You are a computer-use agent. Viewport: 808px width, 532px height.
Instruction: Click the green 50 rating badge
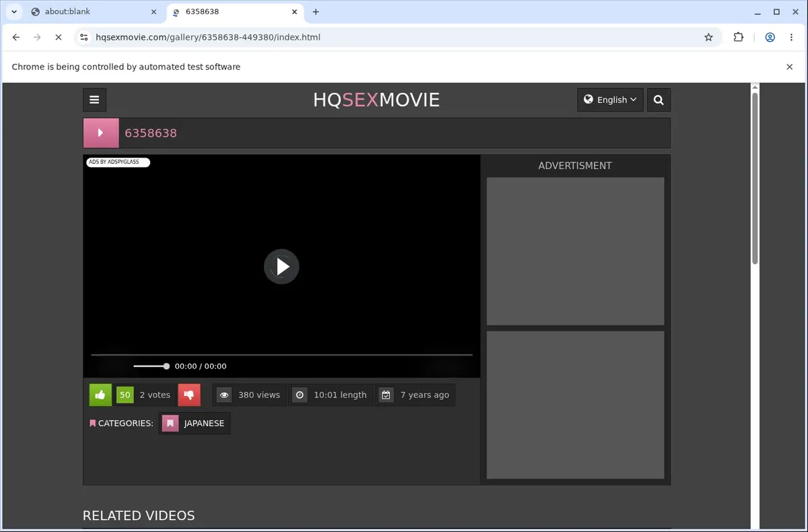tap(125, 395)
